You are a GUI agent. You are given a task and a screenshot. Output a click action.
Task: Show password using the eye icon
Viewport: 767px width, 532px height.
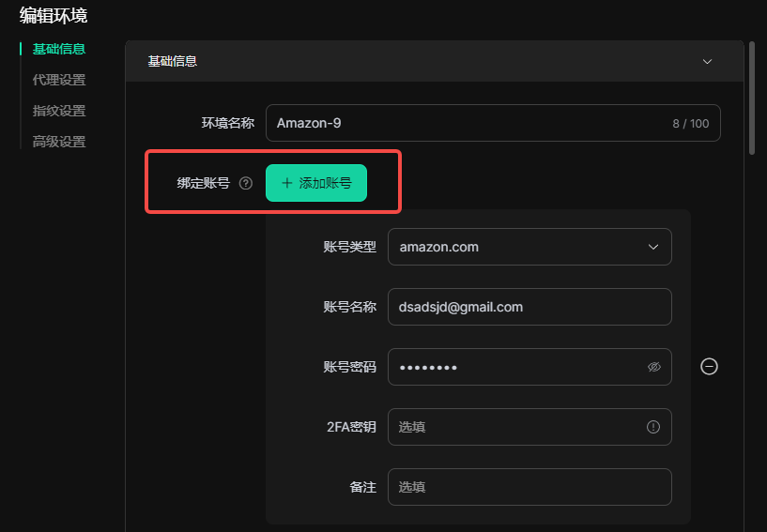click(654, 367)
